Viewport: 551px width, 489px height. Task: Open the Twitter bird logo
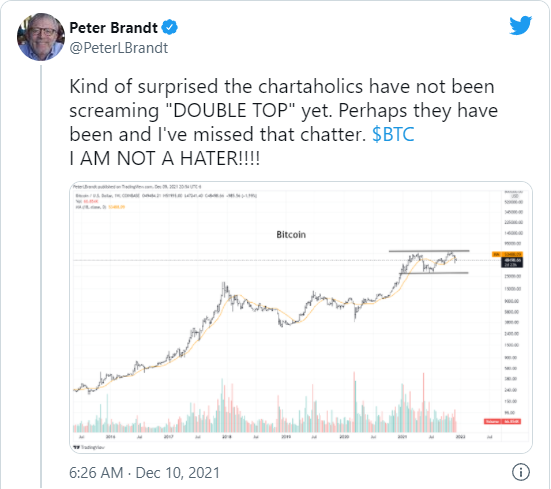click(x=520, y=25)
